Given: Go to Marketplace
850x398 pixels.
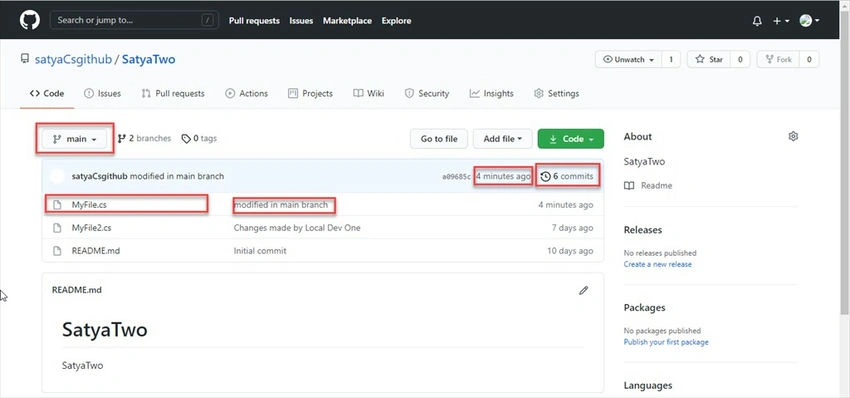Looking at the screenshot, I should point(347,21).
